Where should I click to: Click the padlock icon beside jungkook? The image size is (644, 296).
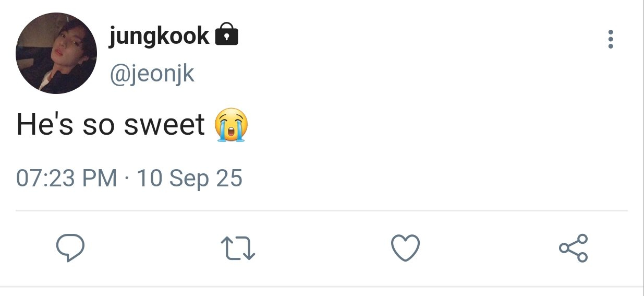[x=226, y=35]
